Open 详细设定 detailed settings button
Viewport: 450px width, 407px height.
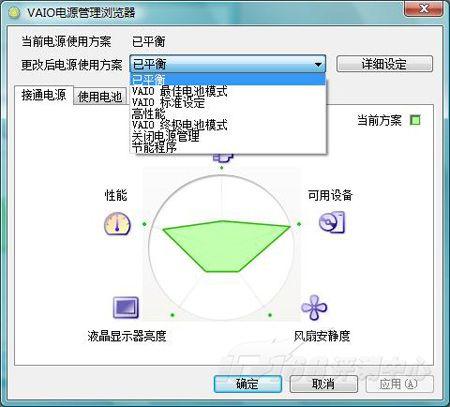tap(384, 64)
